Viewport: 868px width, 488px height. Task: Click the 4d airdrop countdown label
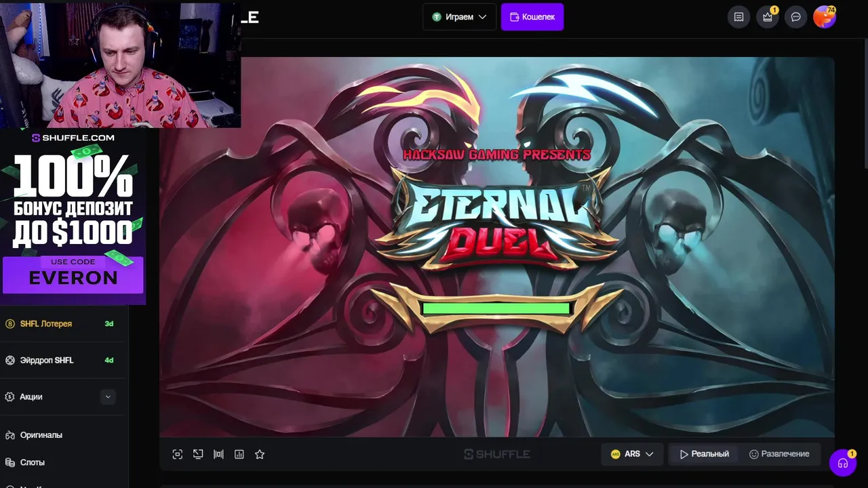108,361
